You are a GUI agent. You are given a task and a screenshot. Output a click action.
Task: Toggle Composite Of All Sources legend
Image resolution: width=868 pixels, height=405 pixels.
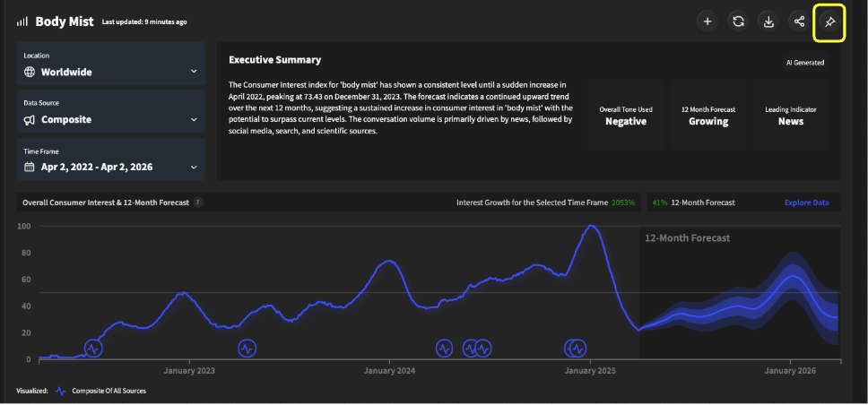point(100,391)
